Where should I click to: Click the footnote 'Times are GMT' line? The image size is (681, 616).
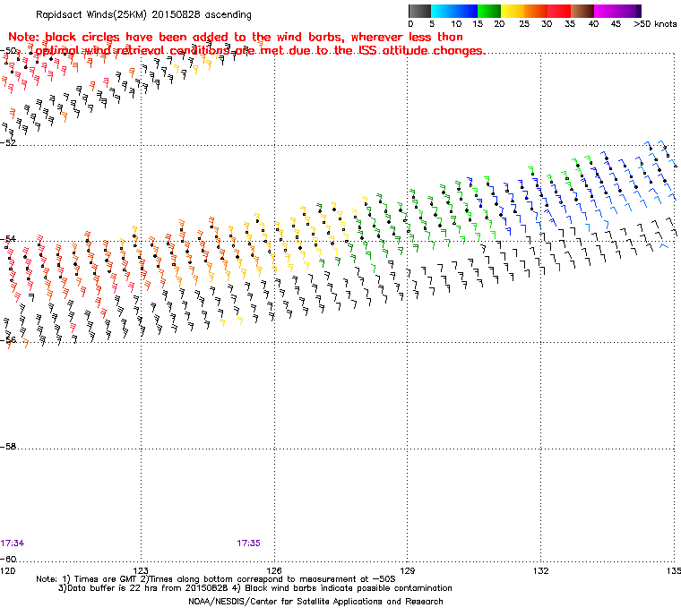[x=216, y=579]
